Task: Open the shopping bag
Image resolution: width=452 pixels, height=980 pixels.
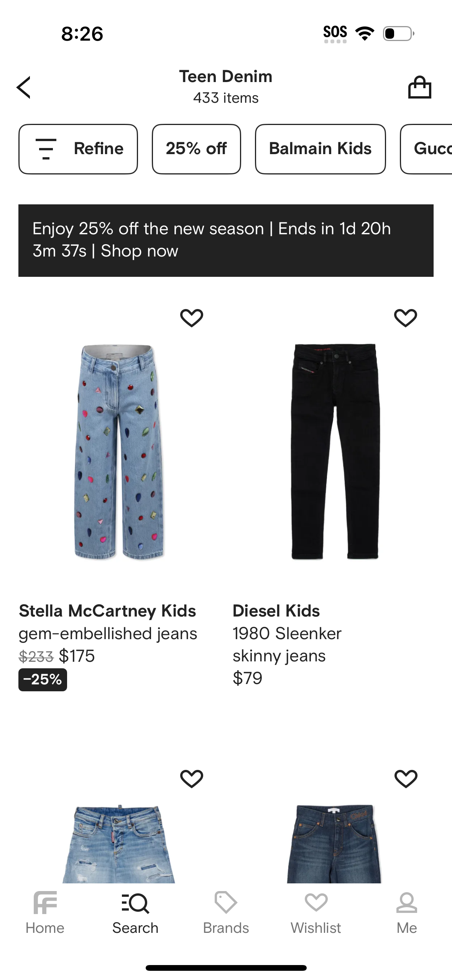Action: click(419, 87)
